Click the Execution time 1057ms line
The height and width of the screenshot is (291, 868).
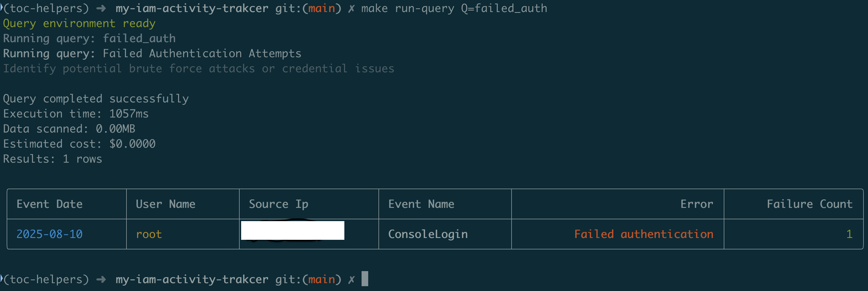pos(76,114)
